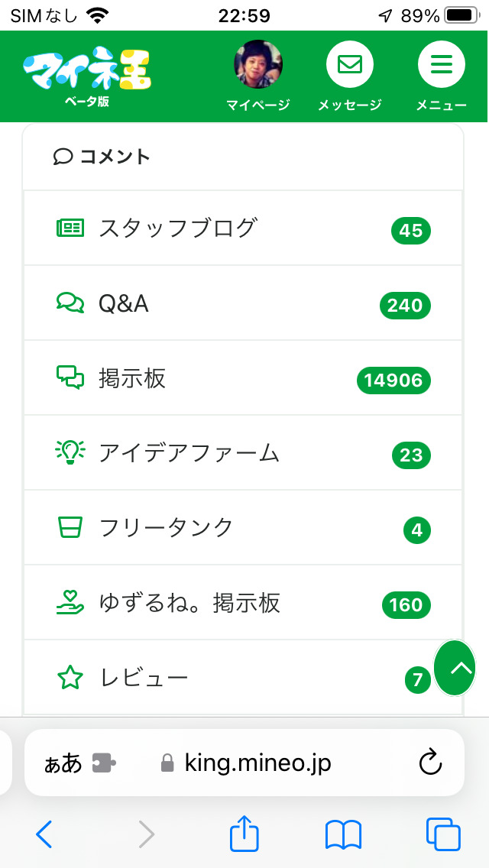489x868 pixels.
Task: Show open Safari tabs
Action: click(x=442, y=834)
